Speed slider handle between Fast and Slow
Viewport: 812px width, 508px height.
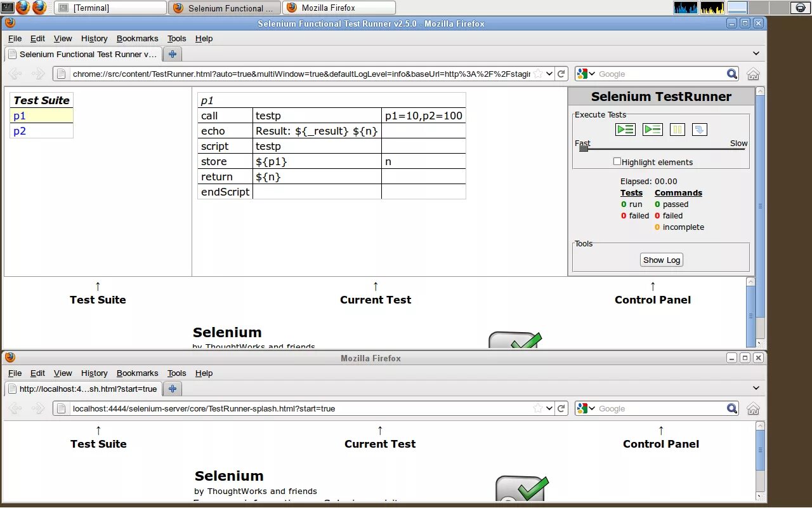coord(584,149)
